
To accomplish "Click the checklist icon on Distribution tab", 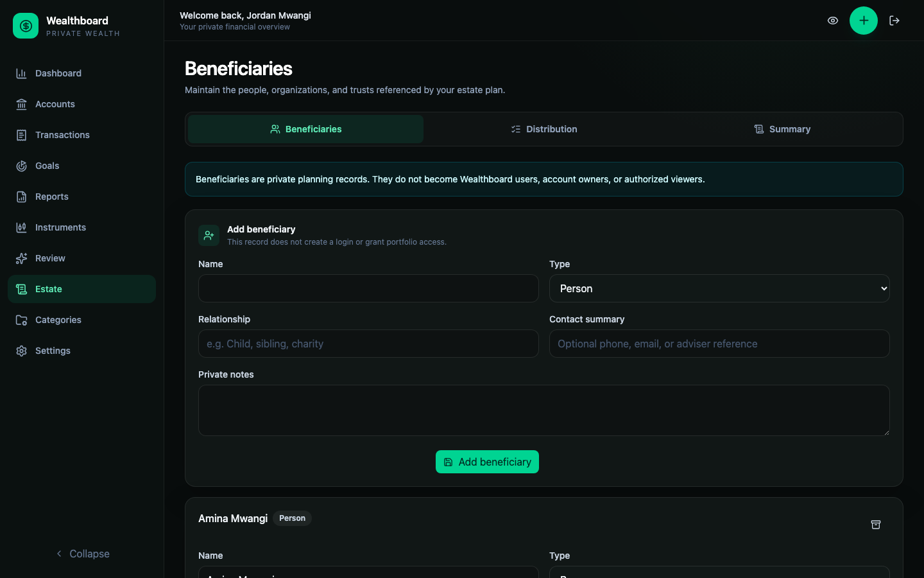I will click(x=516, y=129).
